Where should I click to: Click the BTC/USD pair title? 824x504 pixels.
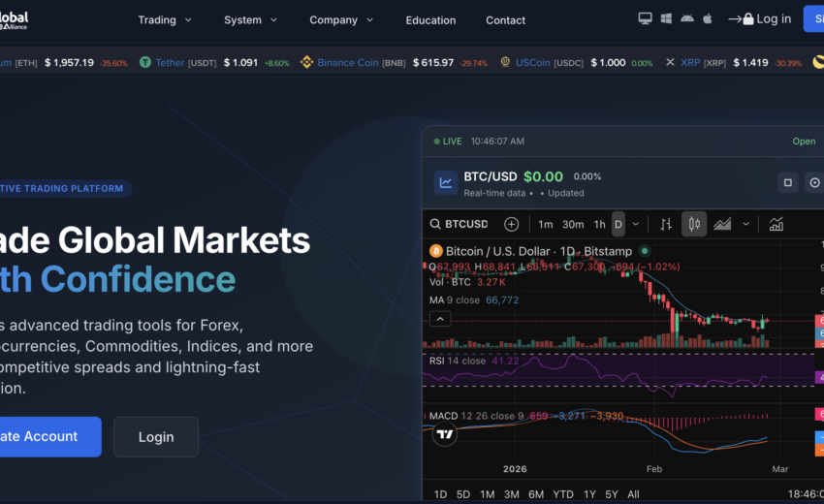click(x=491, y=176)
